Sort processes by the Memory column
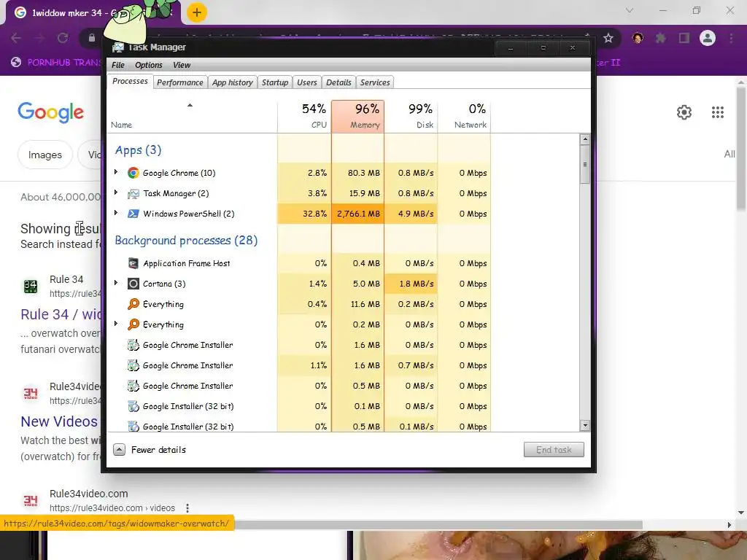Screen dimensions: 747x560 point(357,116)
